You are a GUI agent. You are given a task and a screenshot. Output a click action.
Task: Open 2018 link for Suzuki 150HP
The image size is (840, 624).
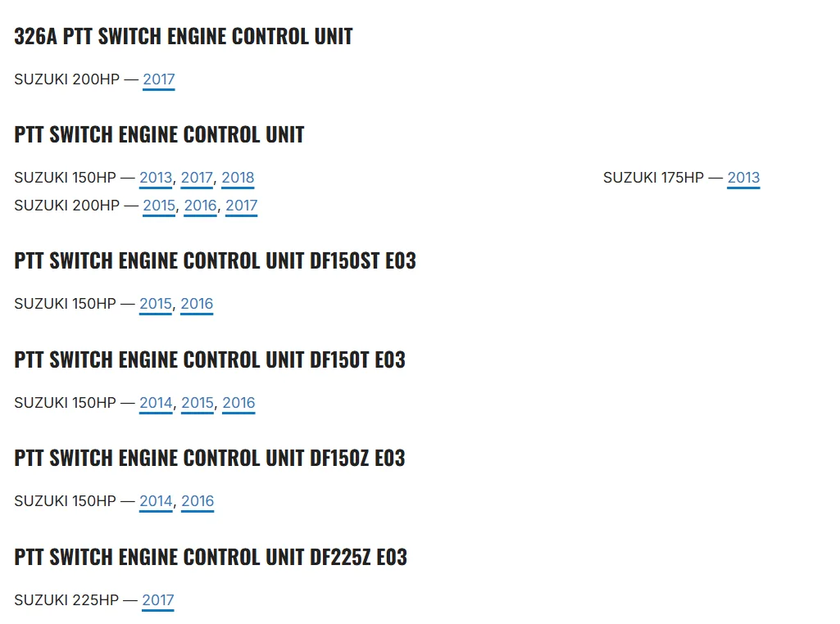pos(238,178)
